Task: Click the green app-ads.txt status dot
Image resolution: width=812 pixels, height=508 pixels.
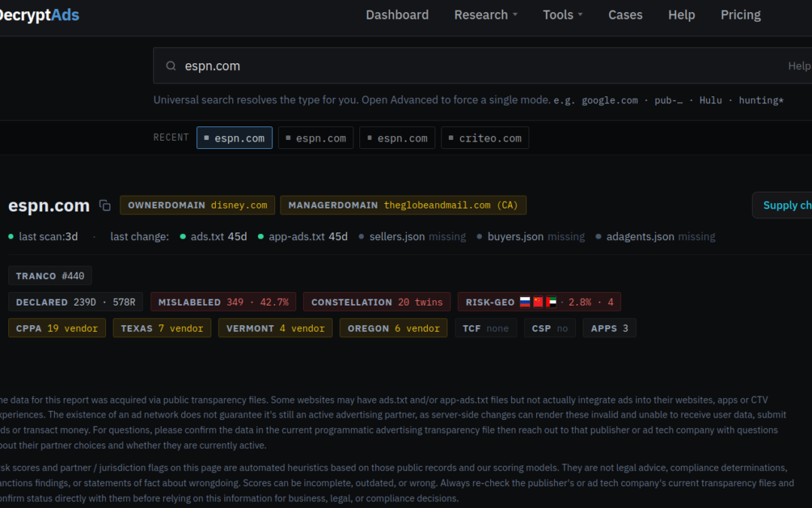Action: 260,236
